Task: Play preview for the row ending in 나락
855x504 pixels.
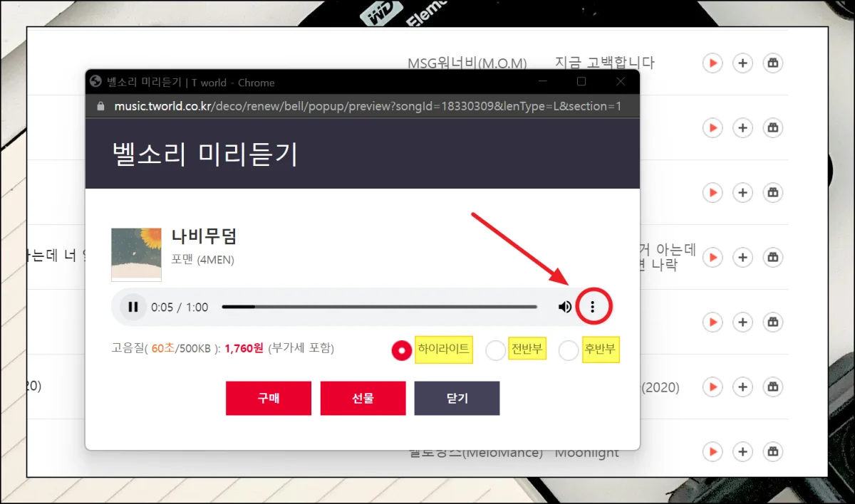Action: [x=712, y=257]
